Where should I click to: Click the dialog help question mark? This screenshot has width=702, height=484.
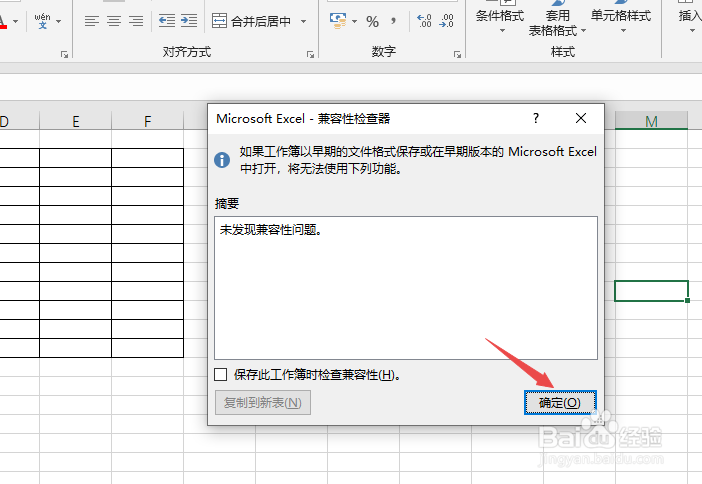point(536,118)
